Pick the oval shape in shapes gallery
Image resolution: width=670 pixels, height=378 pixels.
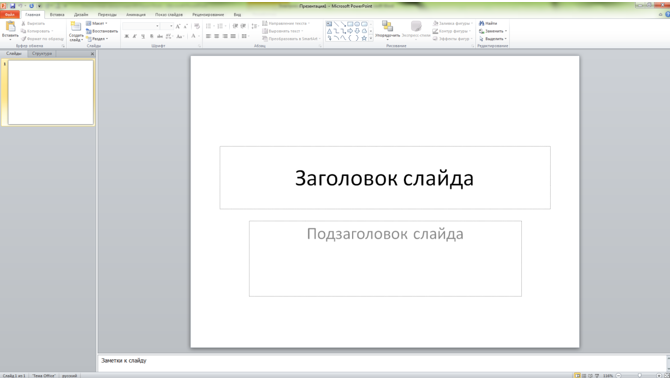[357, 24]
